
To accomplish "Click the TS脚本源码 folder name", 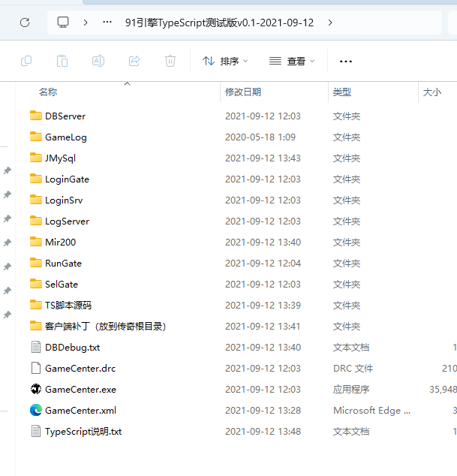I will tap(68, 305).
